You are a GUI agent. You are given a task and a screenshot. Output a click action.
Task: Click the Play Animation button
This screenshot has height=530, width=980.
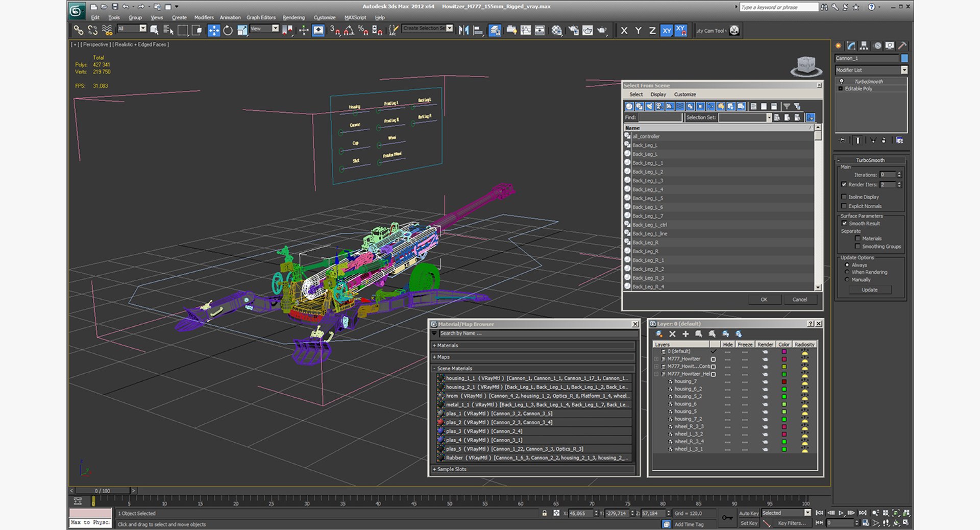point(841,513)
